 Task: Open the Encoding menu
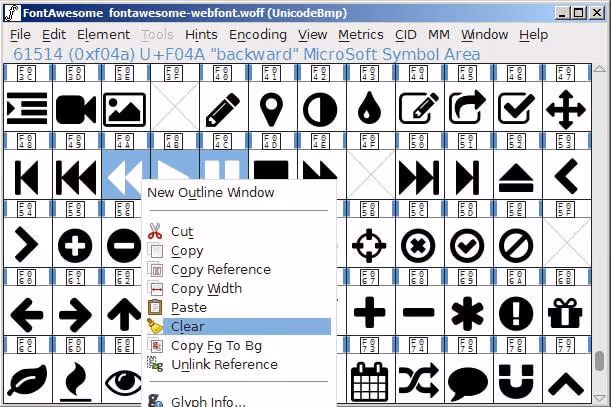point(258,35)
